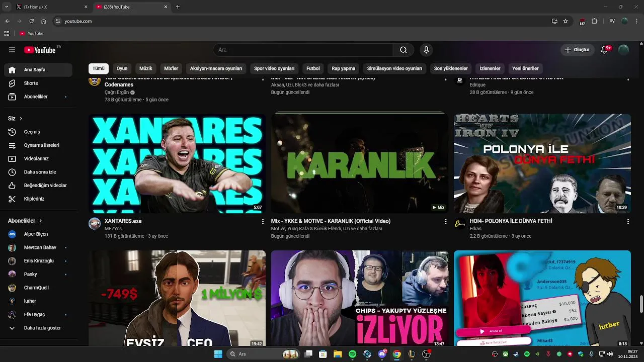Select Aksiyon-macera oyunları chip

coord(216,68)
